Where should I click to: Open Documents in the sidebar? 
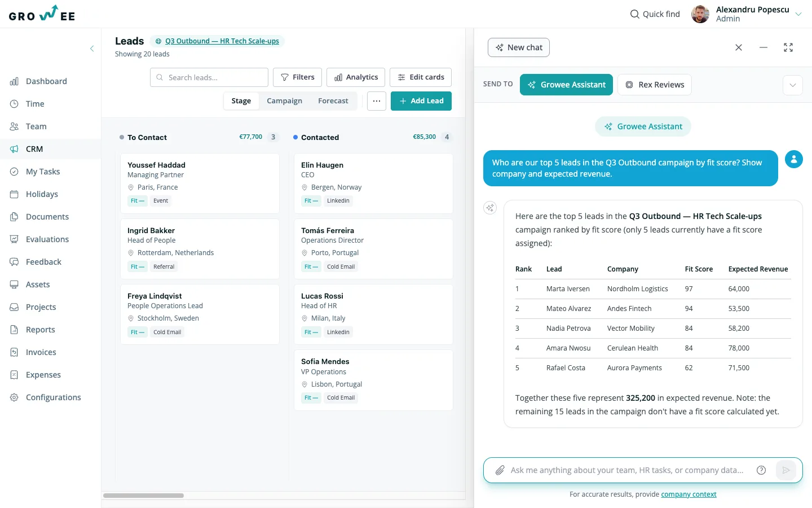pos(47,217)
